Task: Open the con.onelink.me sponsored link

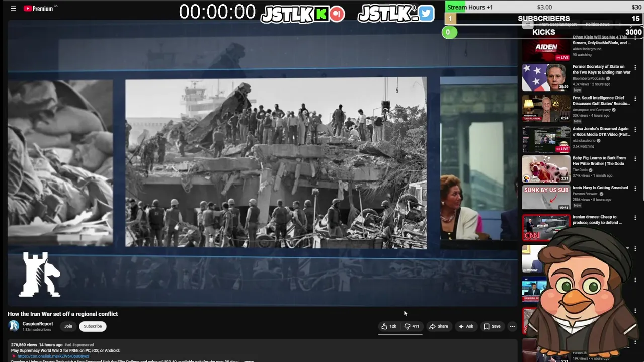Action: pos(53,356)
